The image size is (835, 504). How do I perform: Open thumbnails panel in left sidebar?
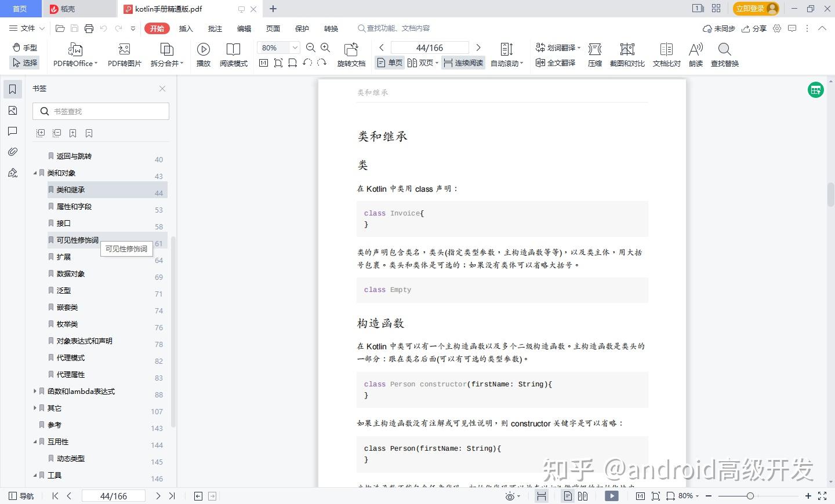(x=13, y=110)
